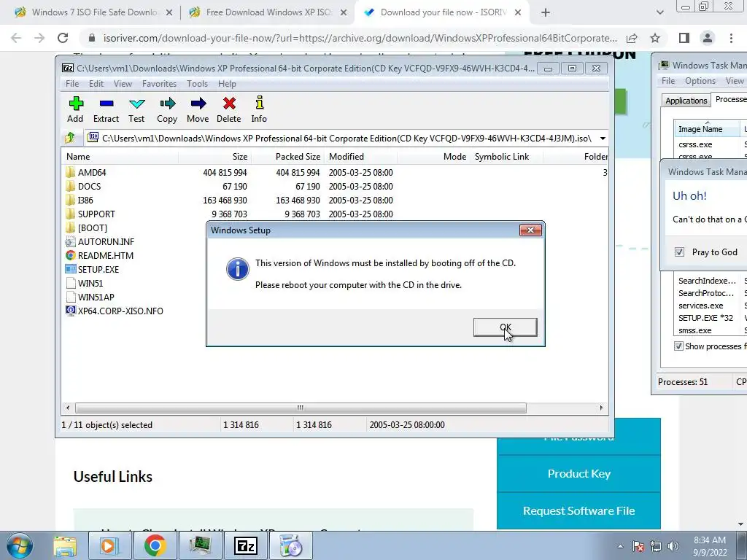The height and width of the screenshot is (560, 747).
Task: Select the [BOOT] folder
Action: [x=93, y=227]
